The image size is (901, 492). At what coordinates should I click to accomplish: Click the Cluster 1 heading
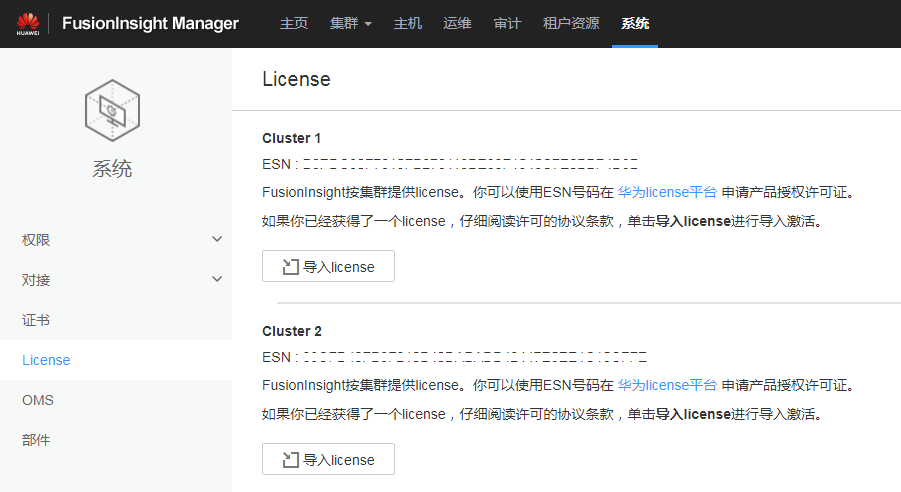[x=291, y=139]
